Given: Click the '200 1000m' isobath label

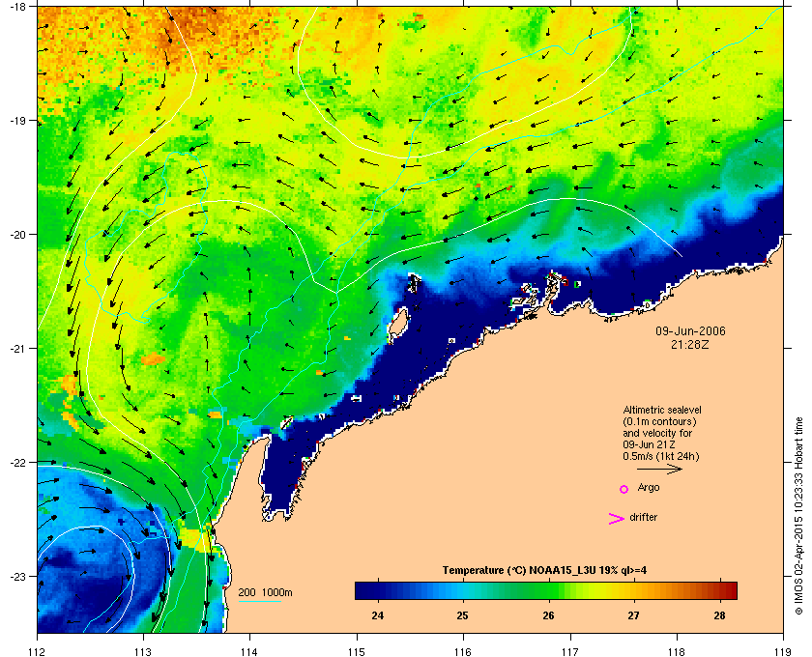Looking at the screenshot, I should tap(265, 593).
